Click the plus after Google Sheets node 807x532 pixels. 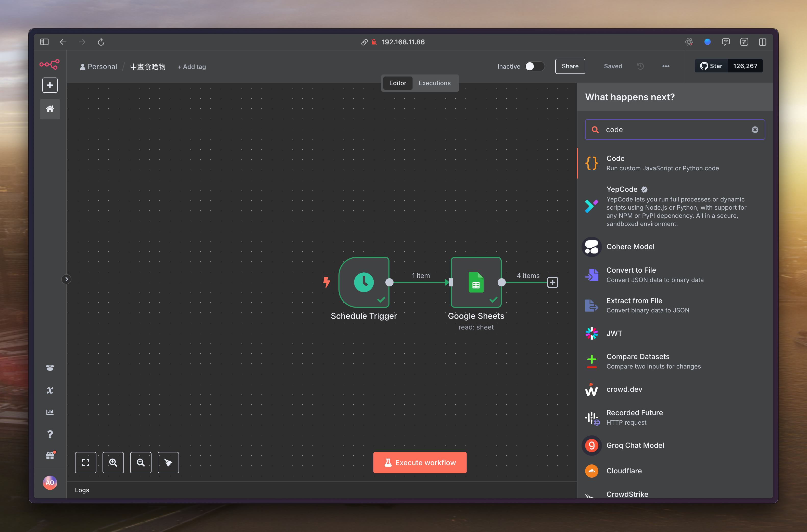point(553,282)
